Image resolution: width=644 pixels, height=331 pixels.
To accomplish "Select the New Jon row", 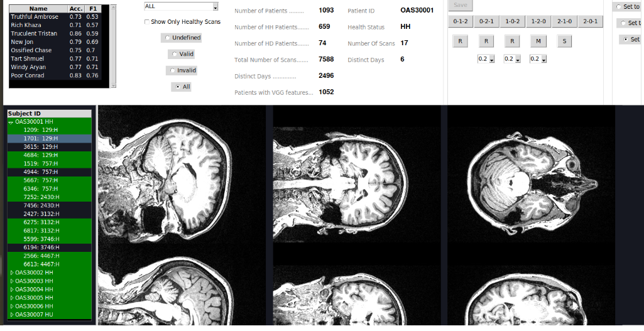I will coord(55,42).
